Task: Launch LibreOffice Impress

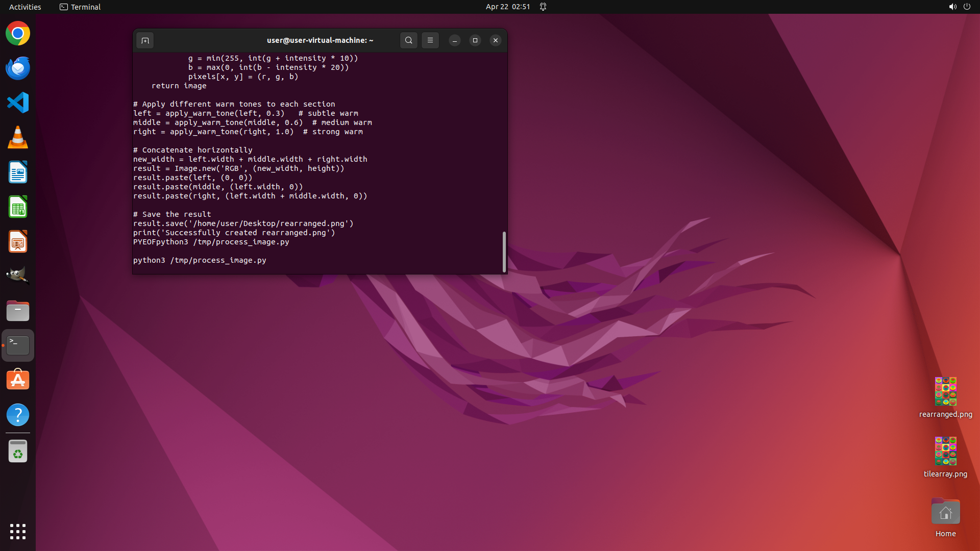Action: click(18, 242)
